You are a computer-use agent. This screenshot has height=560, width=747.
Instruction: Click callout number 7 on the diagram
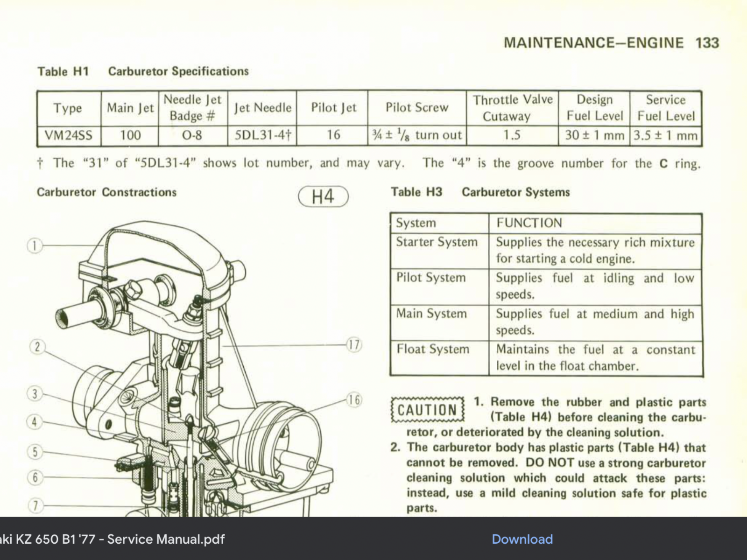pyautogui.click(x=35, y=505)
